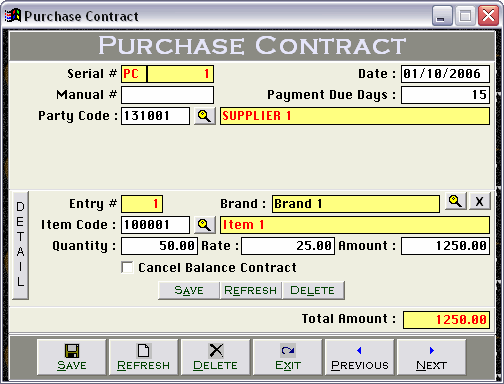Click the Rate field showing 25.00
The image size is (504, 384).
click(x=288, y=246)
